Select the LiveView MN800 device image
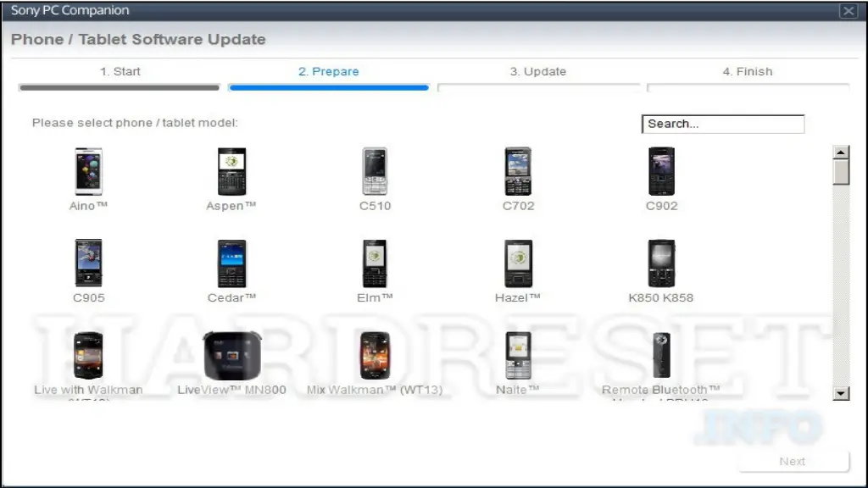 (x=232, y=355)
